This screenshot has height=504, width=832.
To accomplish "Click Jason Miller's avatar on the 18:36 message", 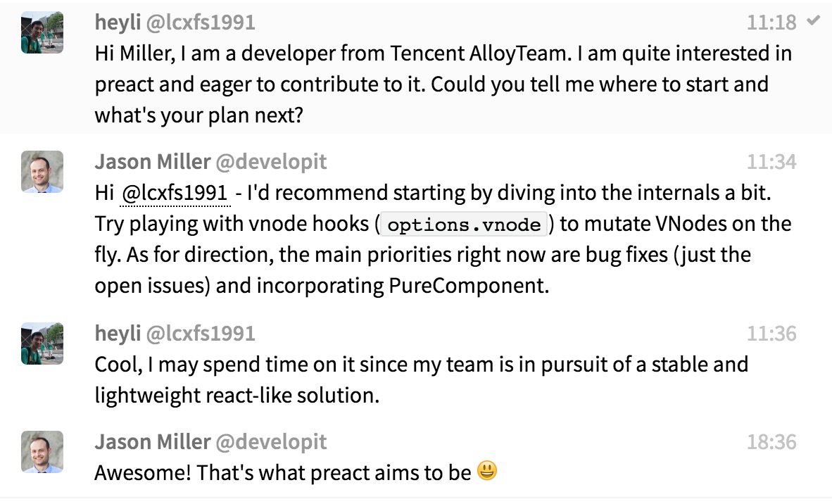I will point(42,452).
